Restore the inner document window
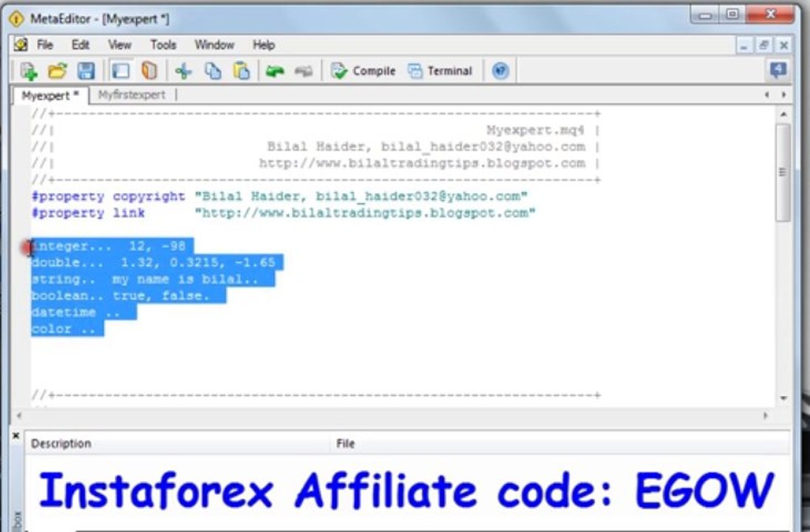 [763, 46]
